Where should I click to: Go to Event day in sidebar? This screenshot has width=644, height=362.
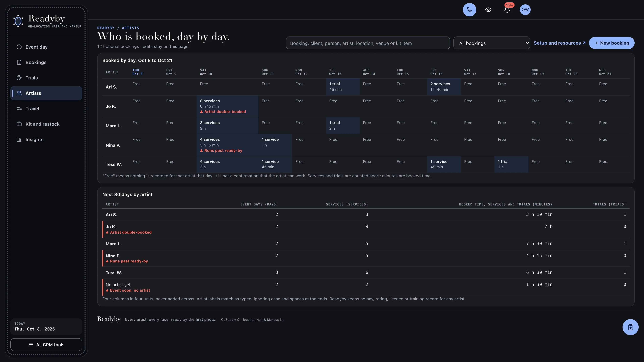click(x=46, y=47)
